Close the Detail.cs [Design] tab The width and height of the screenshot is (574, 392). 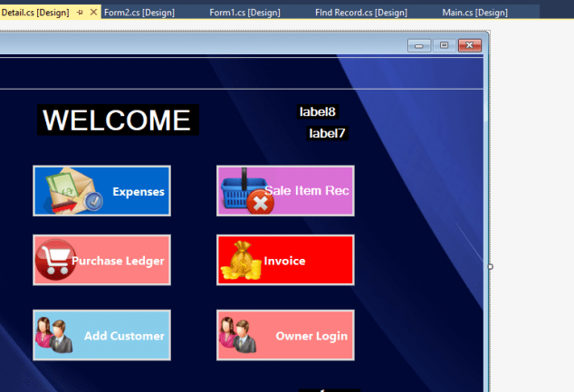[x=94, y=12]
